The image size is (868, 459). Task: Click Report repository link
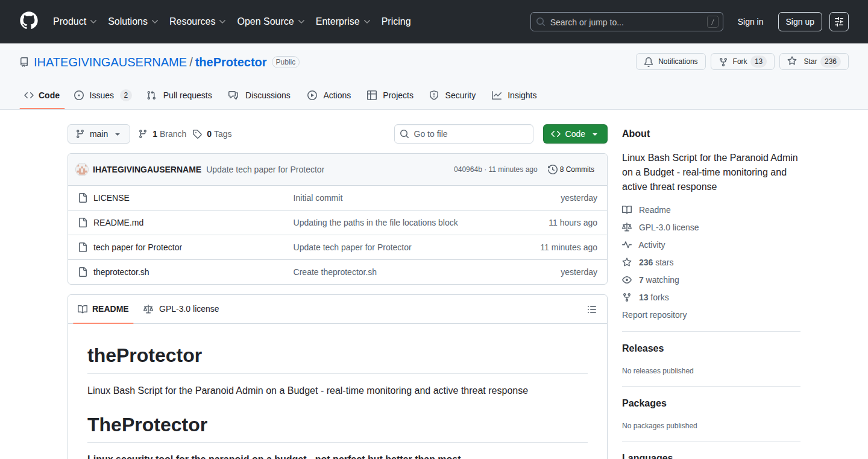tap(655, 315)
